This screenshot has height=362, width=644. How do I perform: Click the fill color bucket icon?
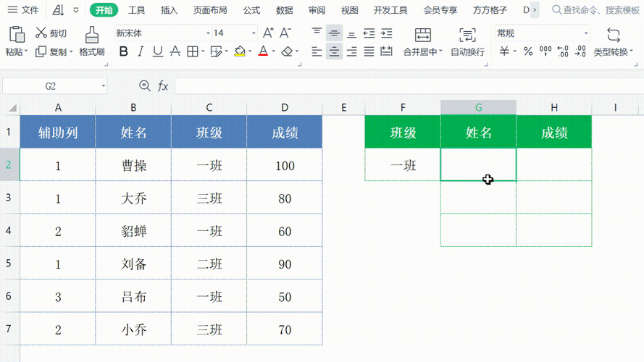240,51
